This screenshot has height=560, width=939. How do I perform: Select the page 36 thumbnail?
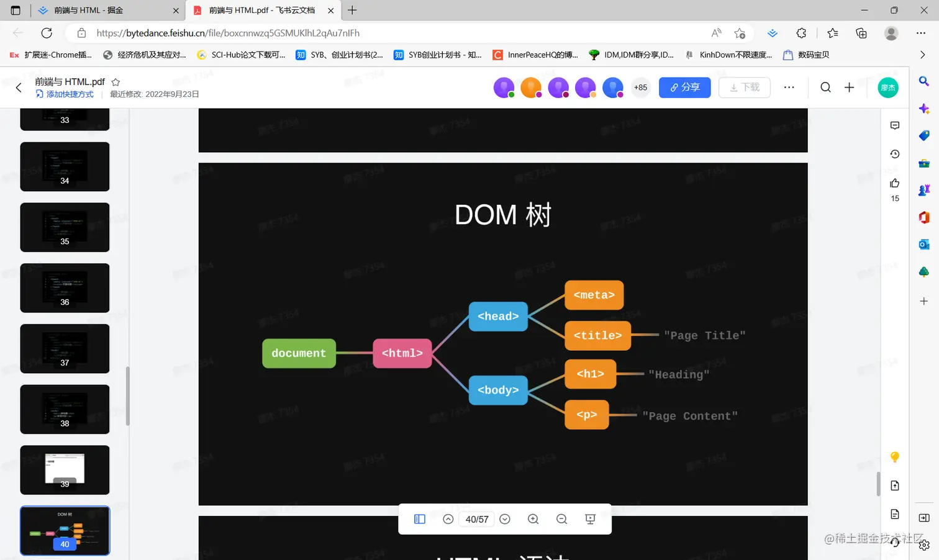[x=65, y=287]
